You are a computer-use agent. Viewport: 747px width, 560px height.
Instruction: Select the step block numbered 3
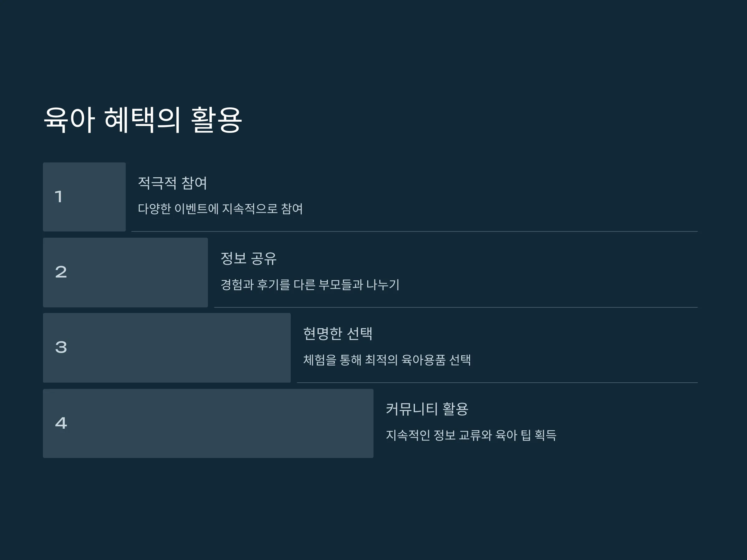(x=167, y=348)
